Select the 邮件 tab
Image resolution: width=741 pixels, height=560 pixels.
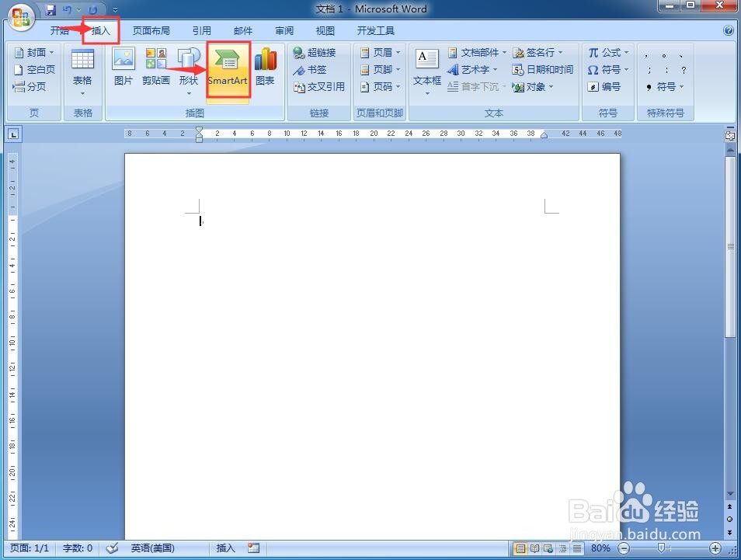pos(243,31)
